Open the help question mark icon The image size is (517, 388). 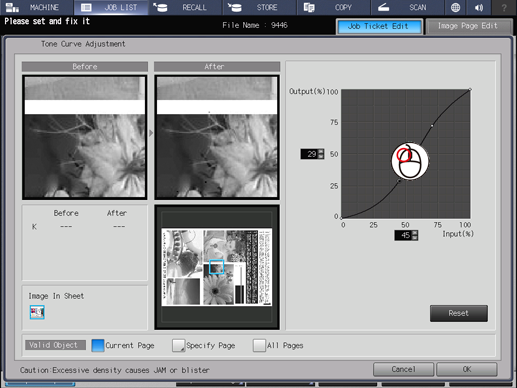coord(504,7)
